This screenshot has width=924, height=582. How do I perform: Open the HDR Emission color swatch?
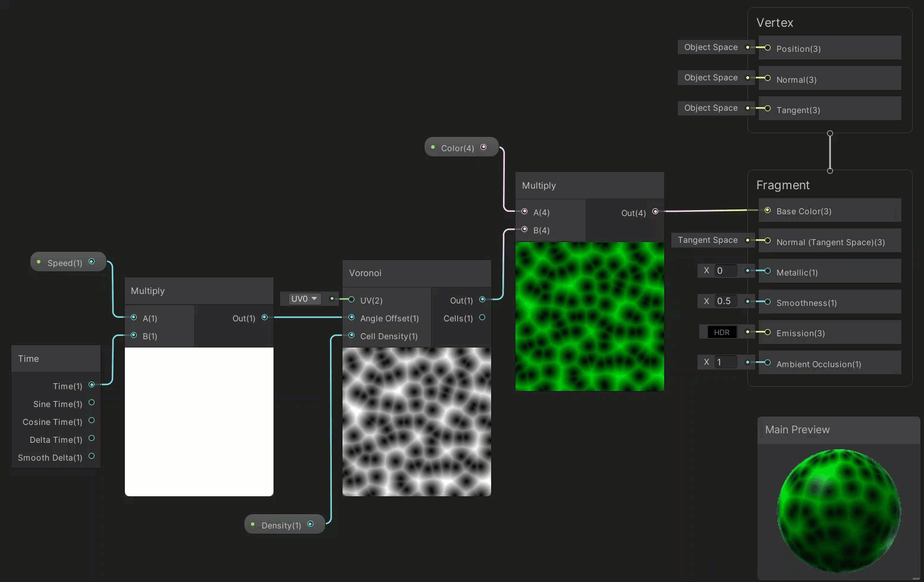tap(721, 332)
